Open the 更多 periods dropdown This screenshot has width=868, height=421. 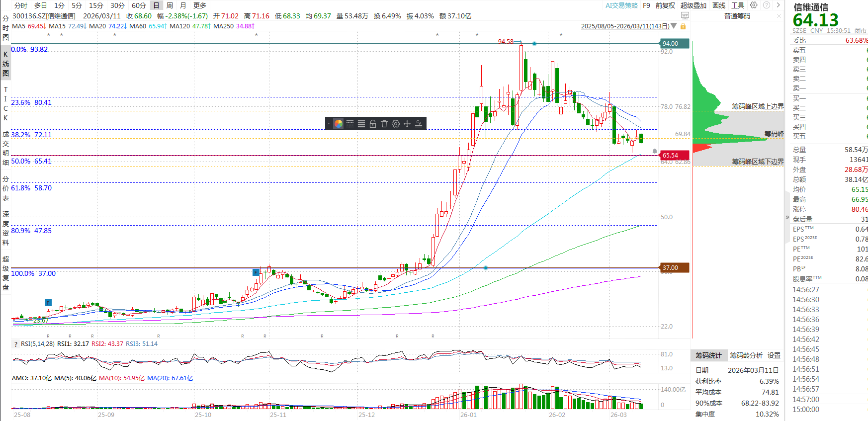point(200,5)
